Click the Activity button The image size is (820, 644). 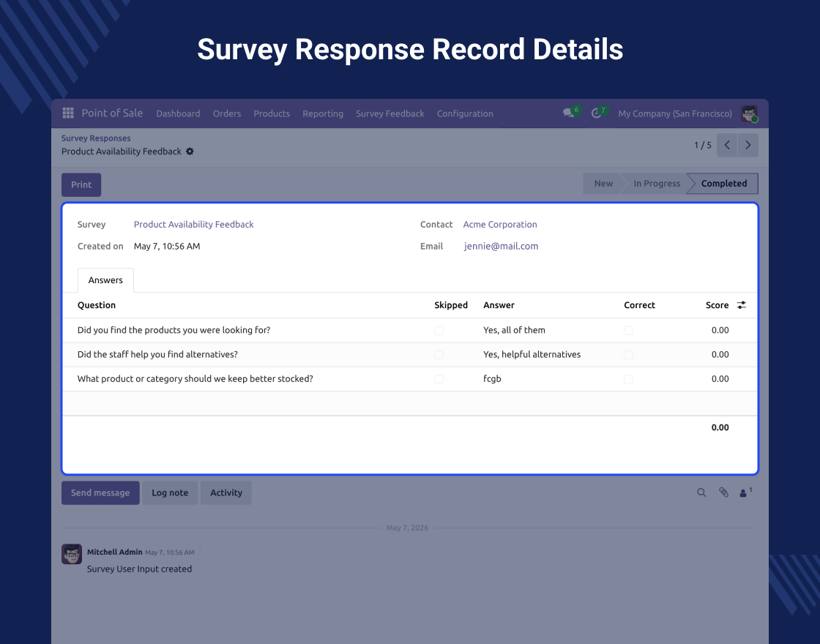pos(226,493)
